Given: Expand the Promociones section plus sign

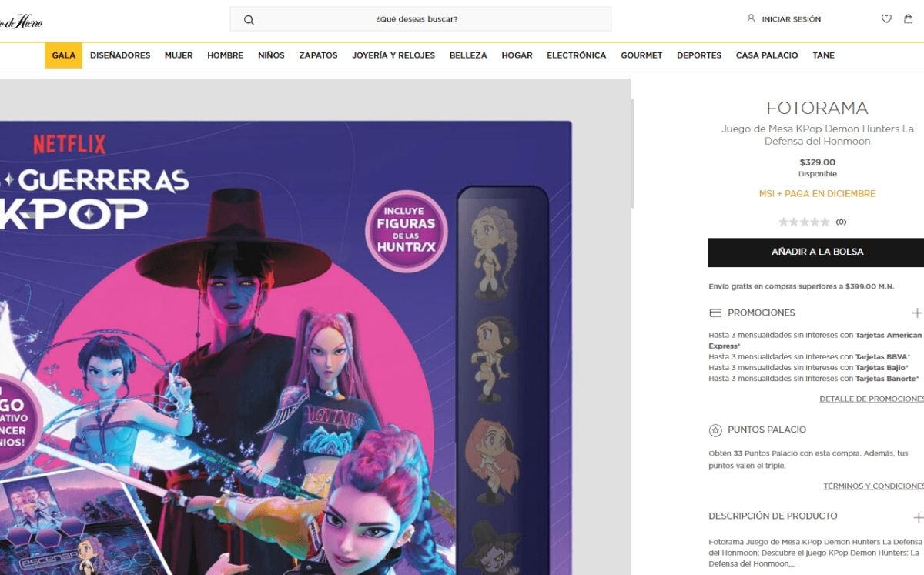Looking at the screenshot, I should tap(917, 313).
